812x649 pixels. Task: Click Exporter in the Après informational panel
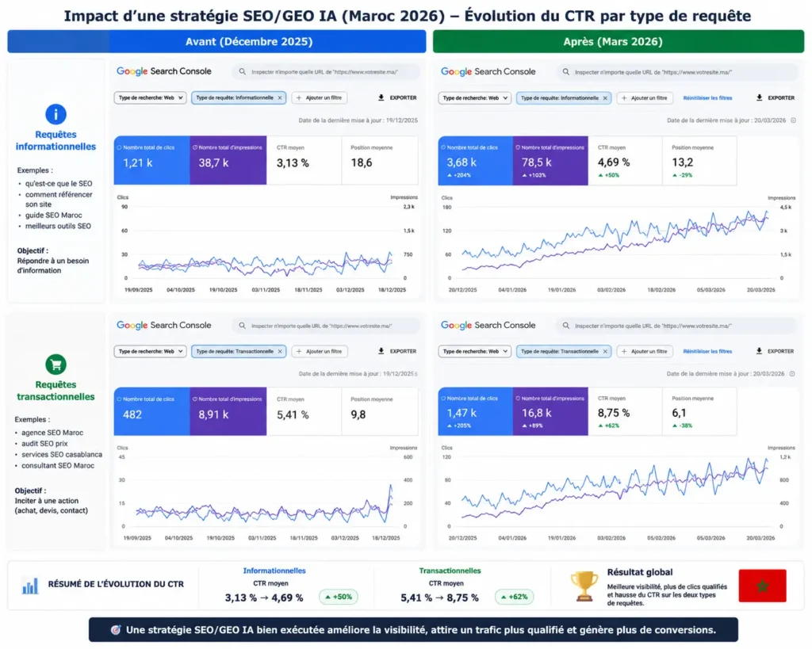point(776,97)
